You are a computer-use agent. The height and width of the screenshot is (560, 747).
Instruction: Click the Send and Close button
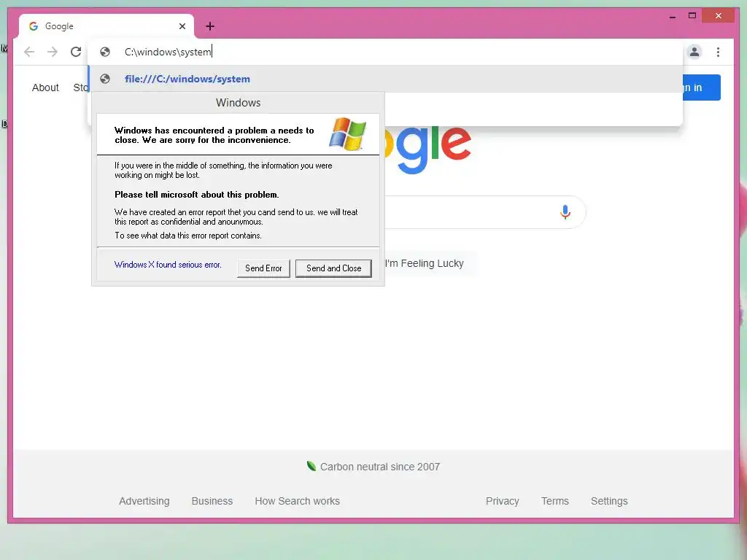[333, 268]
